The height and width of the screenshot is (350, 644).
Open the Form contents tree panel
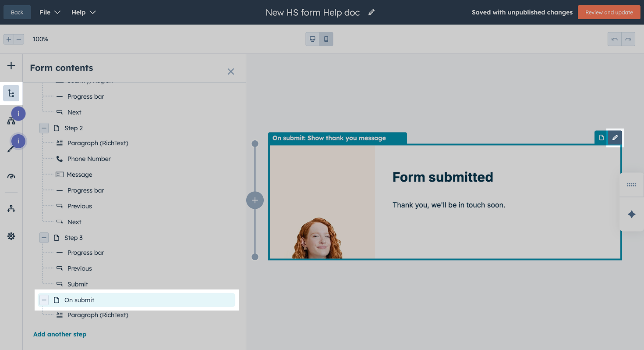[11, 93]
